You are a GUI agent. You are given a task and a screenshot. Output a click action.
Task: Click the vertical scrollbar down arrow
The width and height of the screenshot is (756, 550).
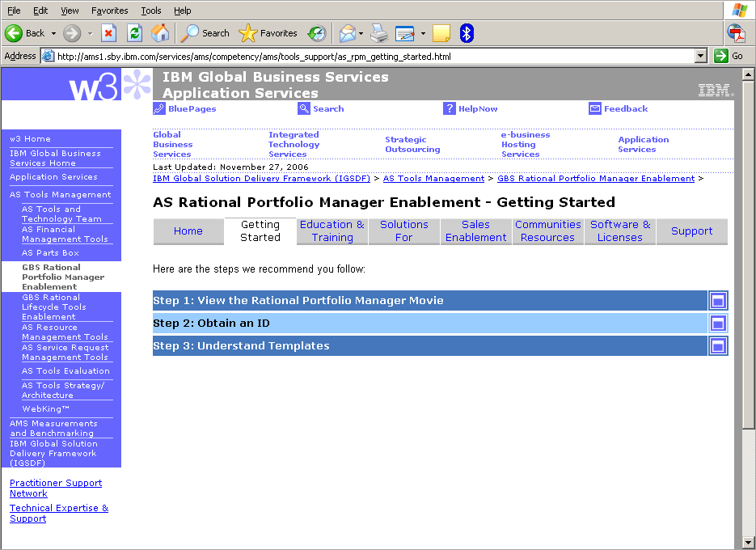click(748, 542)
